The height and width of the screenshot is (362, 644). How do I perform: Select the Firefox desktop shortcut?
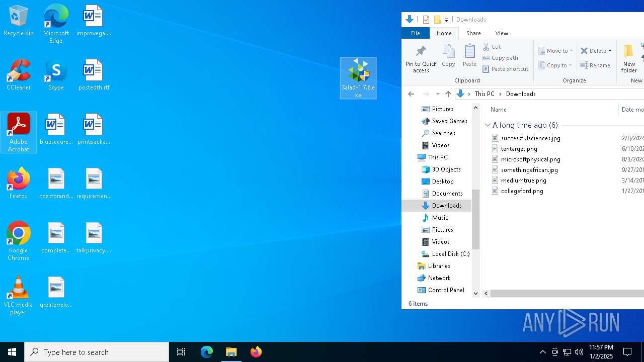19,184
